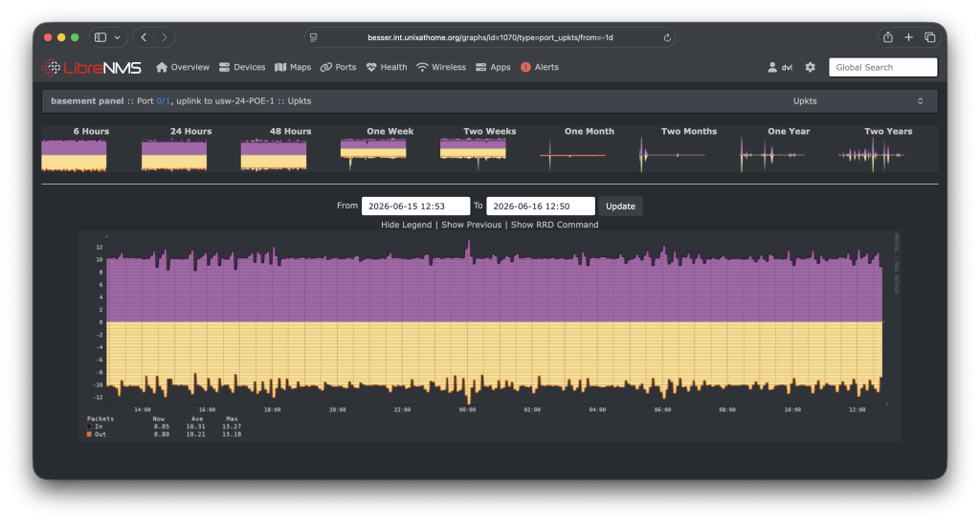Click the Show Previous link

point(471,225)
